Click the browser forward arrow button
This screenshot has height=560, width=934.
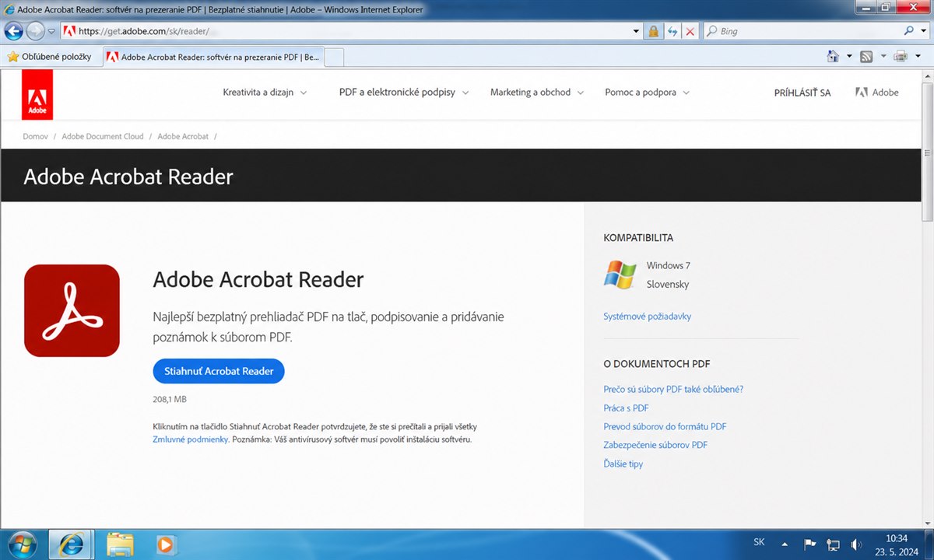pos(35,31)
